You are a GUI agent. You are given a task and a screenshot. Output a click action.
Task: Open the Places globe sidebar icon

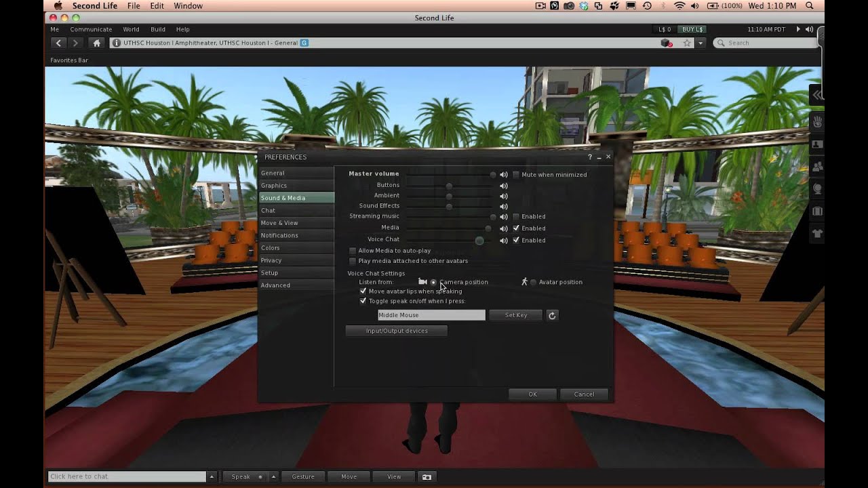click(x=817, y=189)
